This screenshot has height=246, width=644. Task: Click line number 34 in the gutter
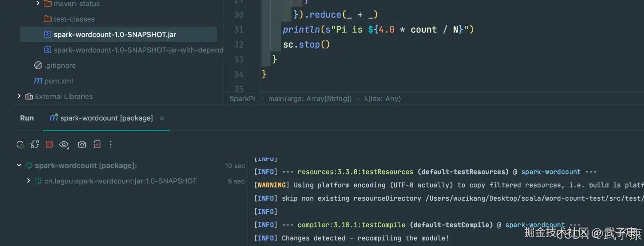239,75
